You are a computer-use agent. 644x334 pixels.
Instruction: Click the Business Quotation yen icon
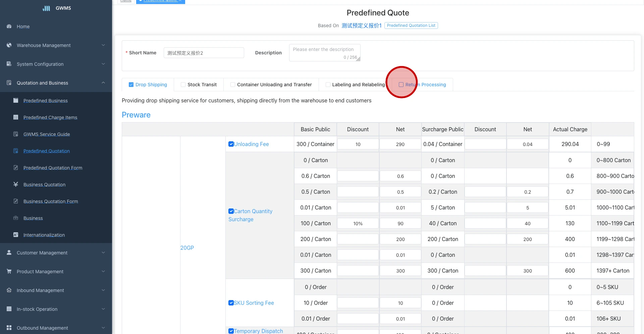pyautogui.click(x=16, y=184)
